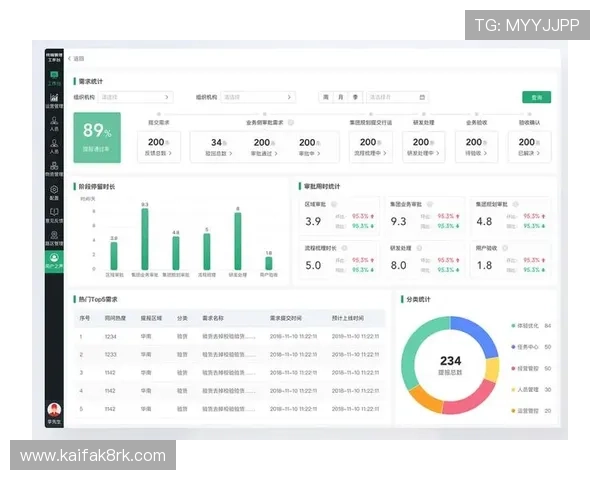Click the 分类 column header
This screenshot has width=600, height=480.
(182, 318)
